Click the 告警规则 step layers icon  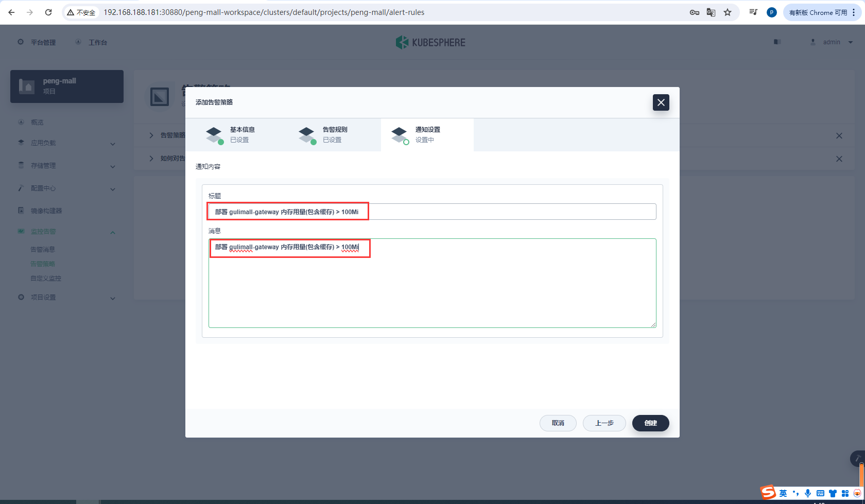point(307,135)
